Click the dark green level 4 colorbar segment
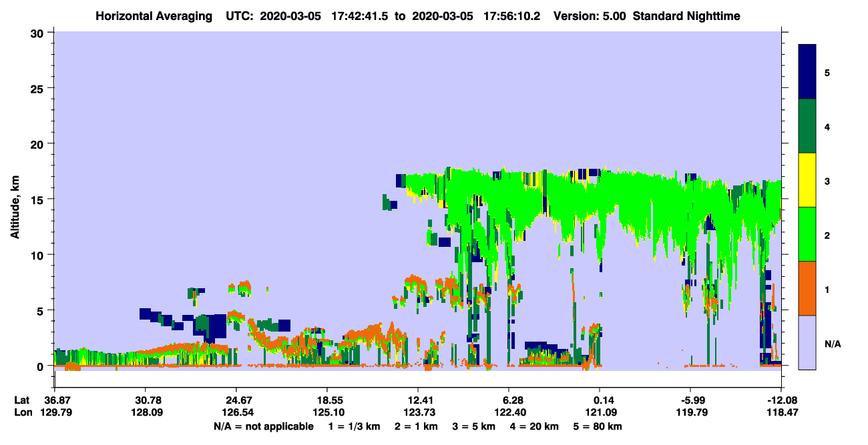Viewport: 868px width, 445px height. point(807,126)
